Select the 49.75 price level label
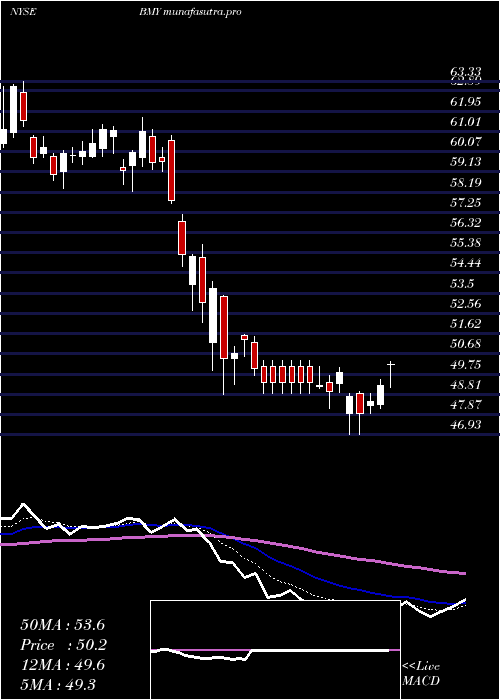The width and height of the screenshot is (500, 700). pos(466,364)
